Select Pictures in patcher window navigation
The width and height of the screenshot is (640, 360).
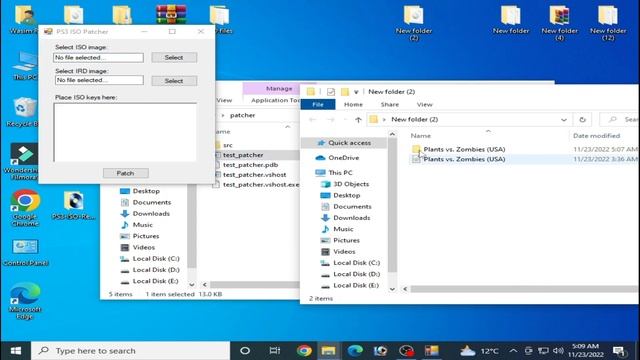tap(139, 236)
